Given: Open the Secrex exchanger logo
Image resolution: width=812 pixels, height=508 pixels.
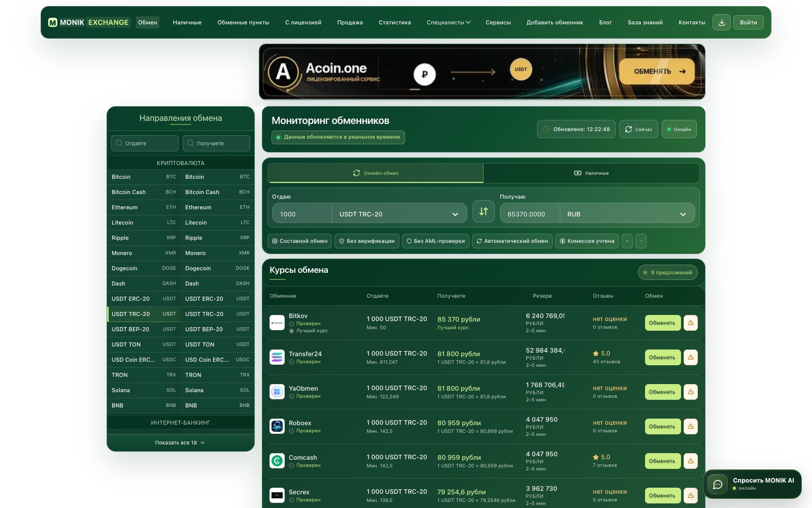Looking at the screenshot, I should (x=277, y=495).
